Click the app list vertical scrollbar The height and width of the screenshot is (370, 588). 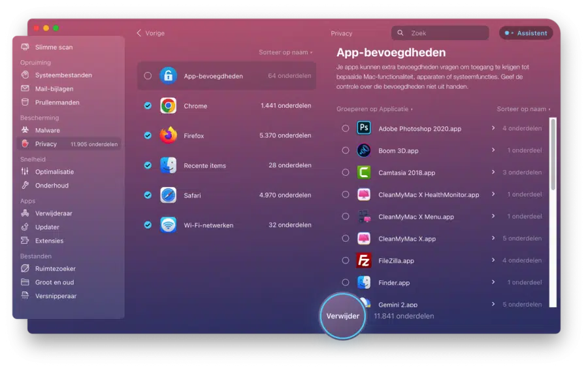point(553,155)
